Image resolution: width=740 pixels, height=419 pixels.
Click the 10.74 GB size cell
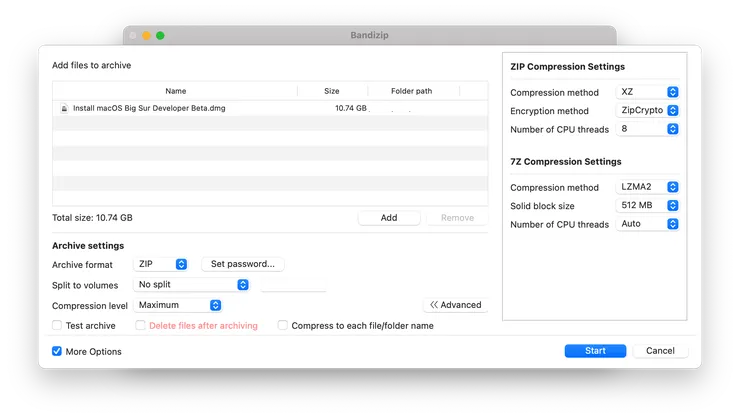(x=351, y=109)
